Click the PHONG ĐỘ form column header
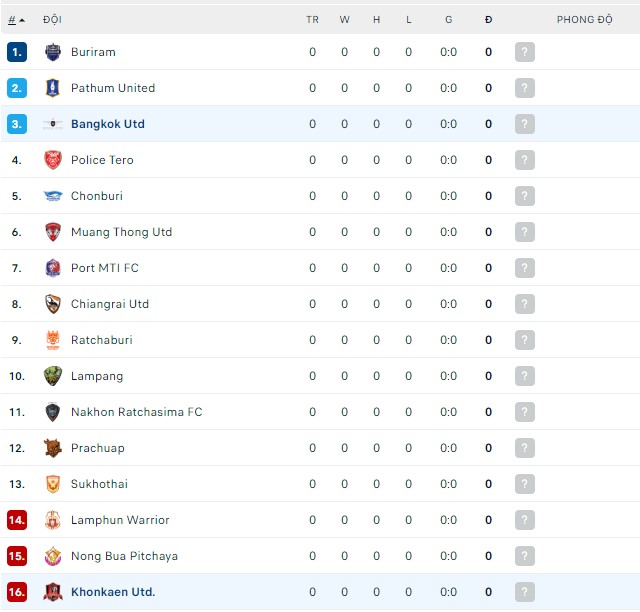Image resolution: width=640 pixels, height=612 pixels. coord(584,19)
